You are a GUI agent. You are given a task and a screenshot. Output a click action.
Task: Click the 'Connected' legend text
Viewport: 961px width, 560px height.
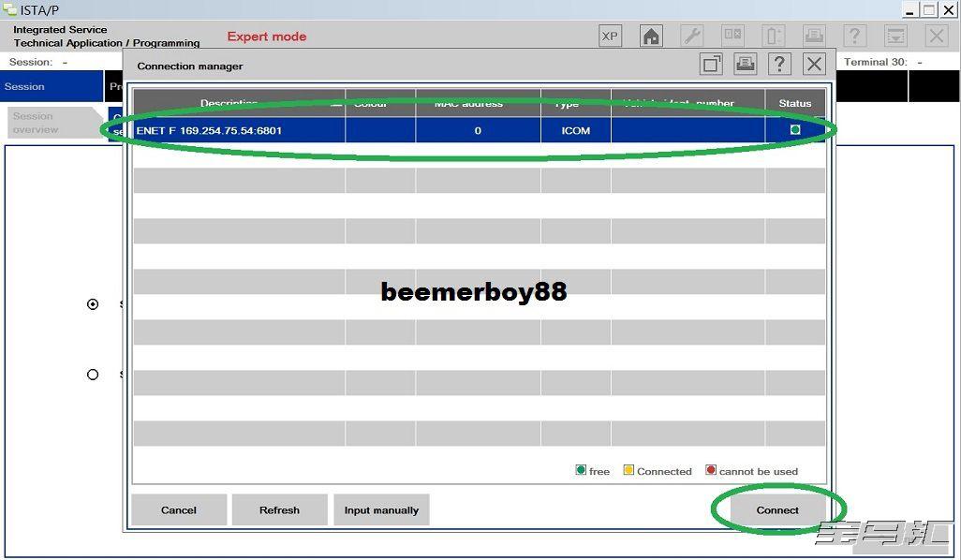tap(664, 471)
